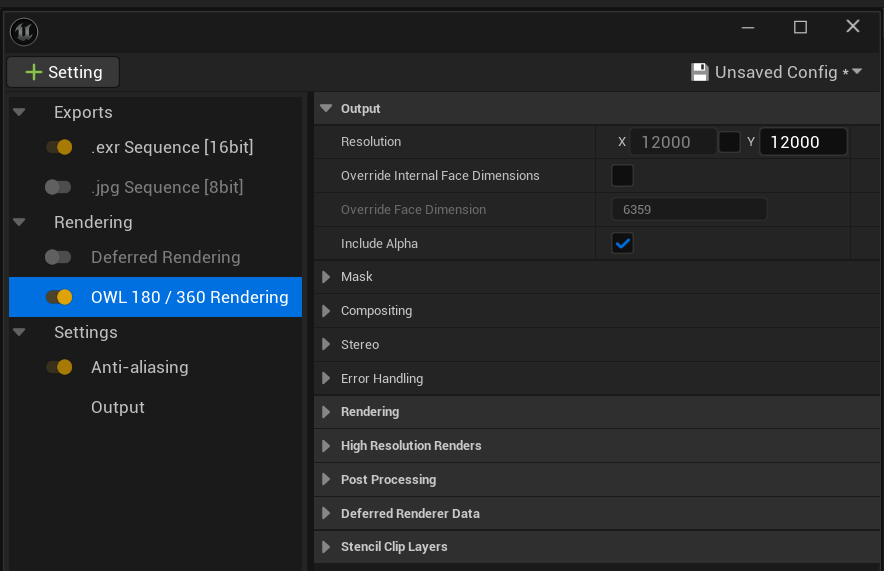Select the .jpg Sequence [8bit] item
This screenshot has width=884, height=571.
(x=167, y=187)
